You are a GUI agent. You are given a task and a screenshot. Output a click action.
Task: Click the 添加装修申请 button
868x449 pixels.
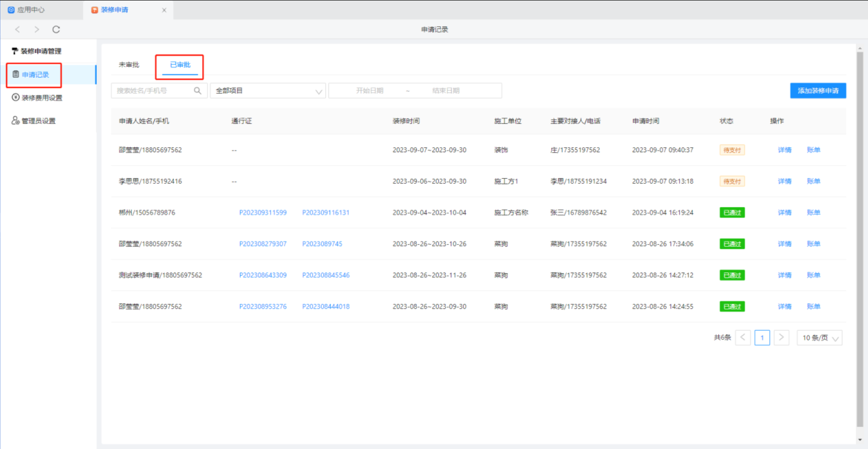tap(818, 91)
